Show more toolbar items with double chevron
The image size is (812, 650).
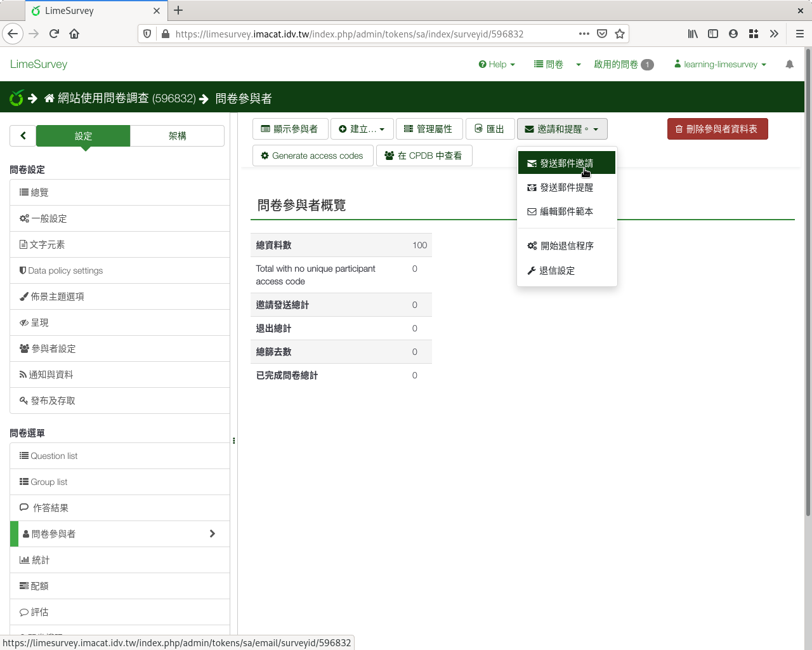[x=774, y=34]
